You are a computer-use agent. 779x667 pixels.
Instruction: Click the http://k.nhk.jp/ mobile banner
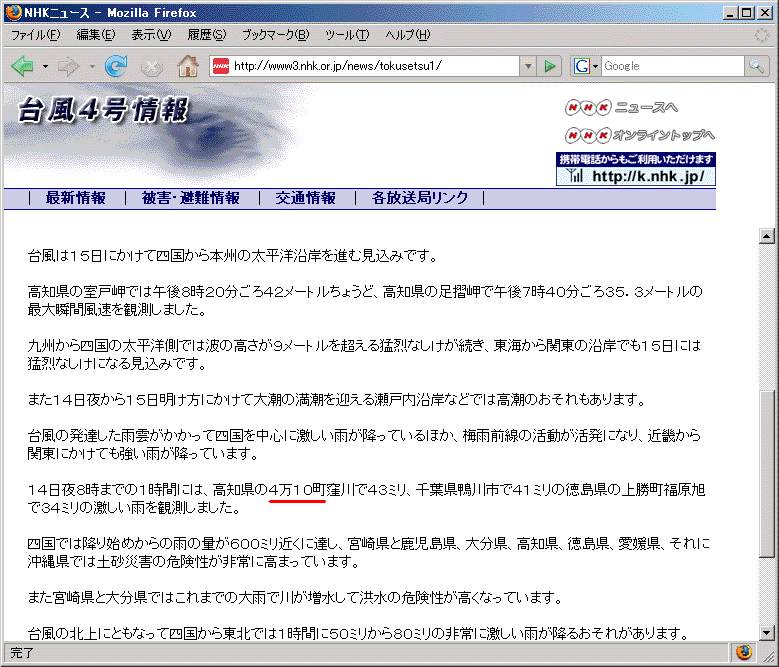(636, 169)
